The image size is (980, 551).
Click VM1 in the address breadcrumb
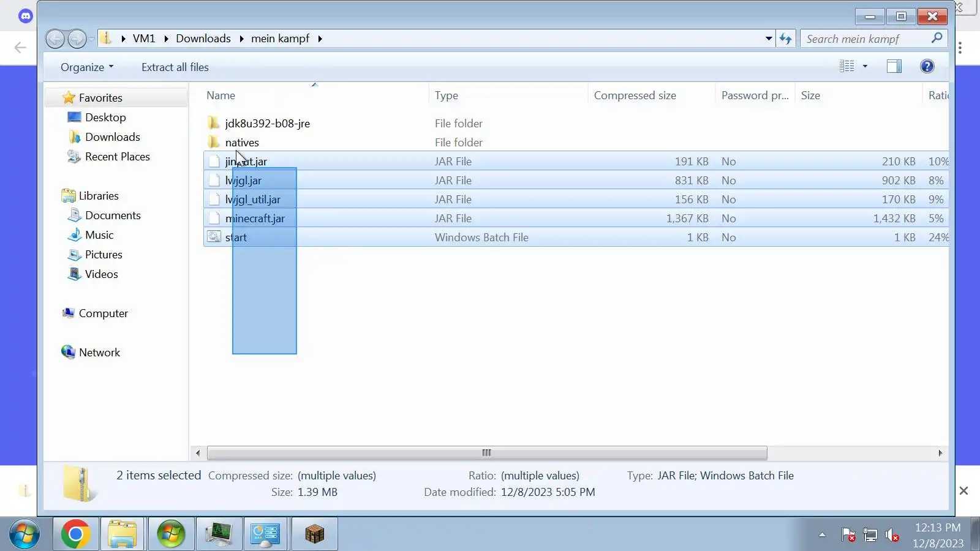pyautogui.click(x=144, y=38)
